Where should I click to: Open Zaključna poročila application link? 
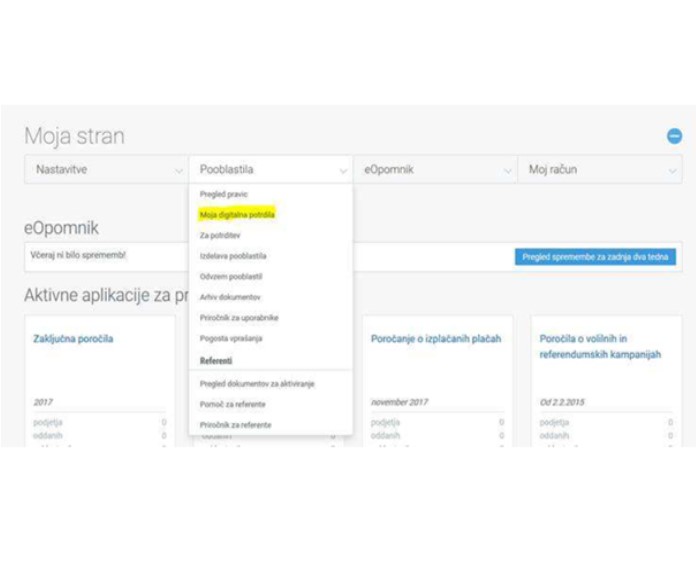point(73,339)
